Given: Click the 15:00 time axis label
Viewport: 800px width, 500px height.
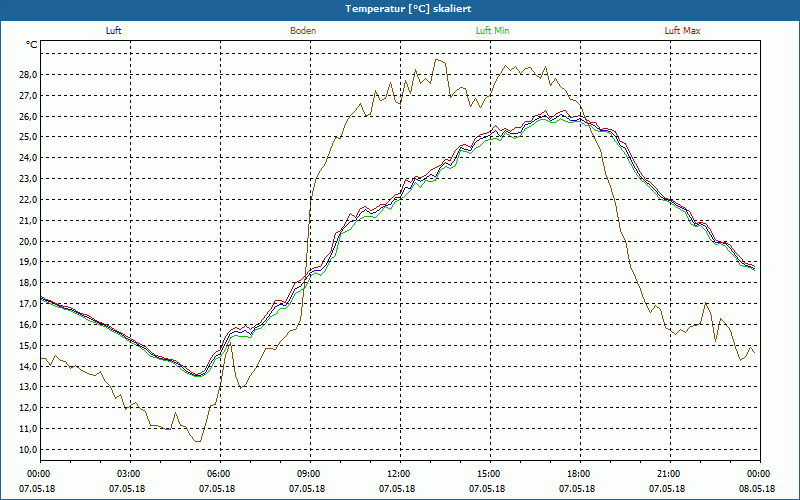Looking at the screenshot, I should click(490, 474).
